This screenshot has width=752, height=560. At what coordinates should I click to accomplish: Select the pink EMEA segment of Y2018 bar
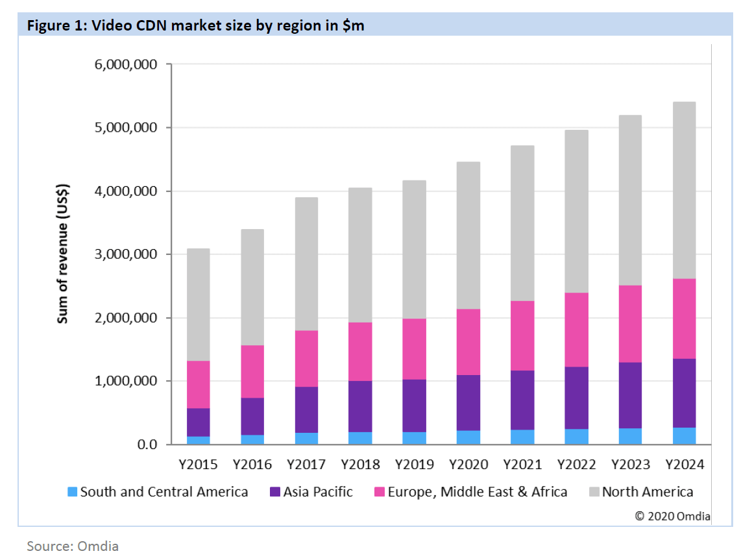click(x=360, y=352)
